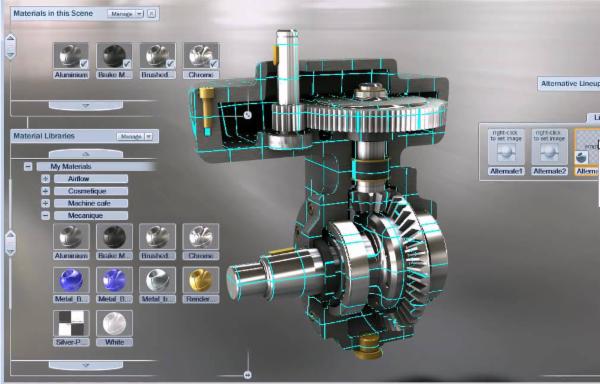Image resolution: width=600 pixels, height=384 pixels.
Task: Select the Alternate2 lineup thumbnail
Action: pos(549,147)
